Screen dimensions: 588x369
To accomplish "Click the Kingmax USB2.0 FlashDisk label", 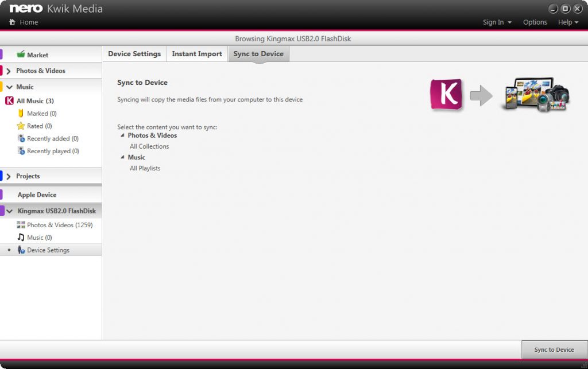I will pyautogui.click(x=57, y=211).
